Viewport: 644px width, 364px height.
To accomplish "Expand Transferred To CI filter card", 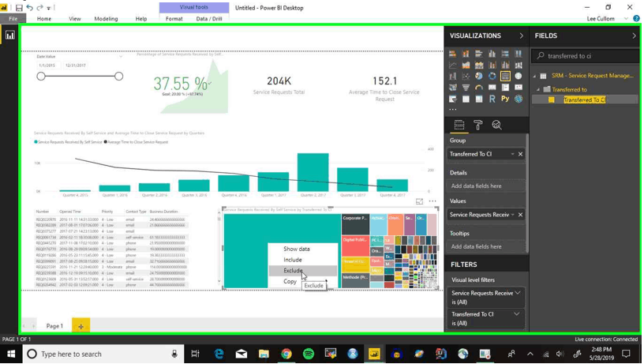I will [517, 314].
